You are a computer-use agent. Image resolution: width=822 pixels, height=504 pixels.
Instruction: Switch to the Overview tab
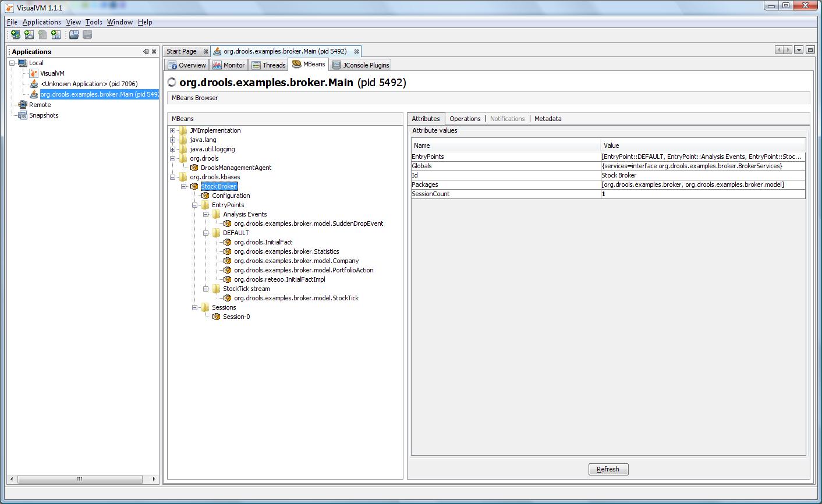[x=187, y=65]
